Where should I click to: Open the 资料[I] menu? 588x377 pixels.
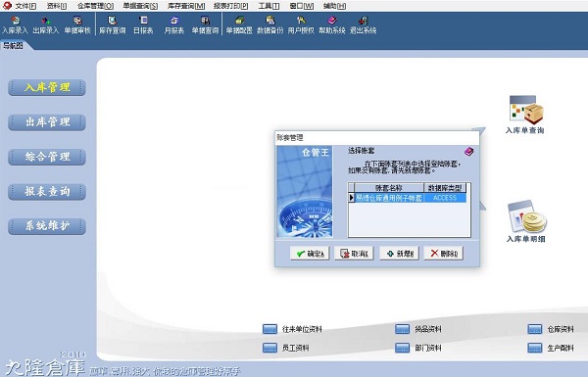coord(57,6)
